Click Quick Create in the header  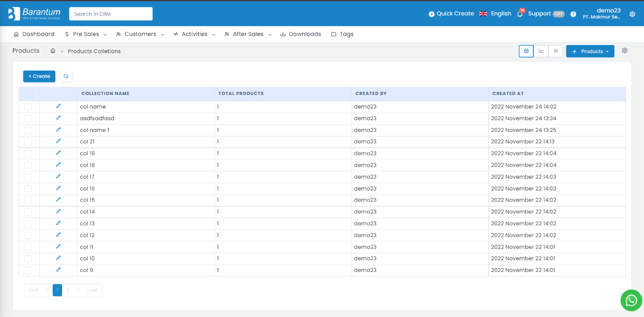pos(451,14)
